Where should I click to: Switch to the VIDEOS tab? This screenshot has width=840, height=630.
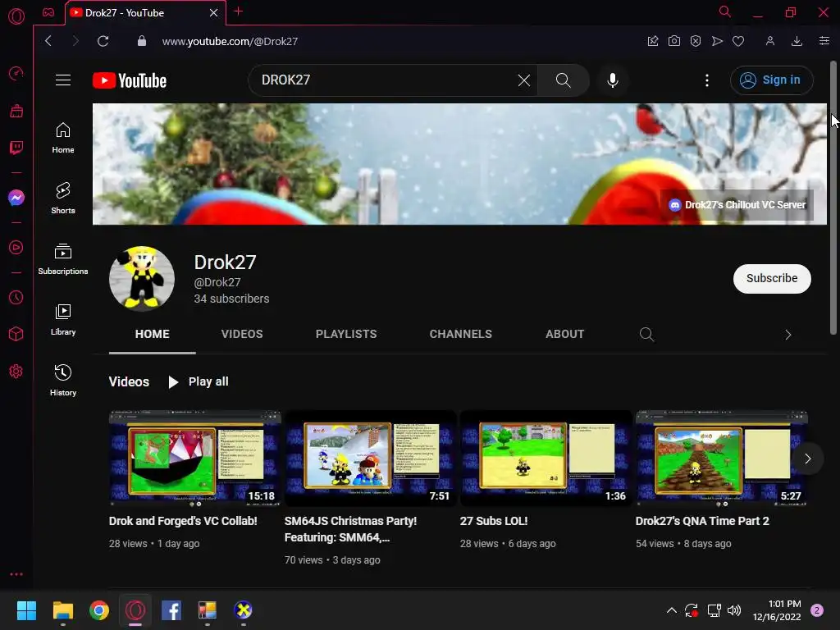pos(242,335)
